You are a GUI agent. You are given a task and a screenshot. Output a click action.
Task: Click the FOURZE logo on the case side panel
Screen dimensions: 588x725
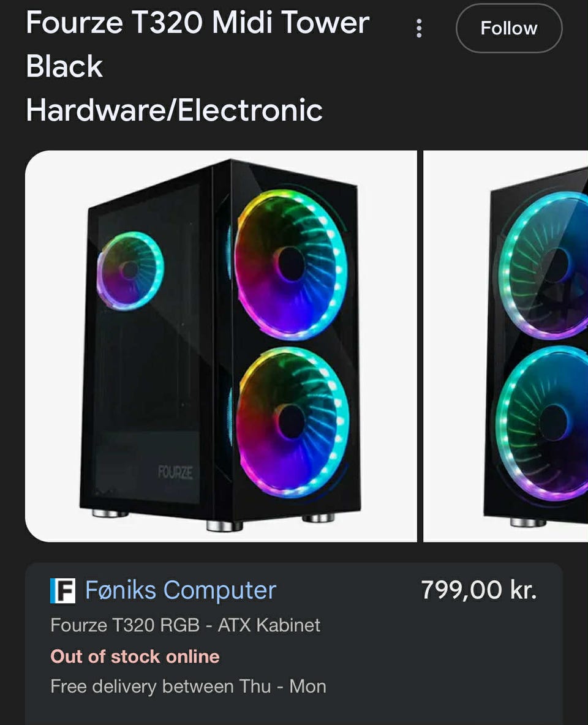pos(175,473)
